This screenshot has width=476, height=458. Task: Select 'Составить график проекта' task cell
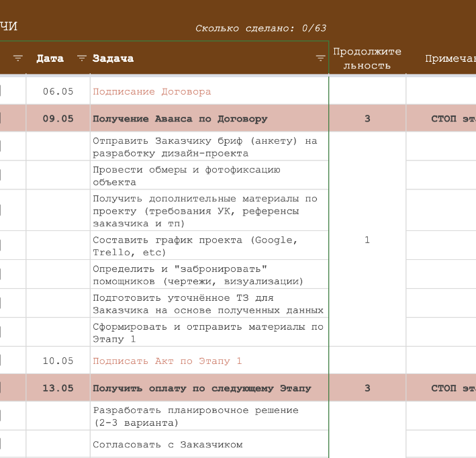(x=195, y=246)
